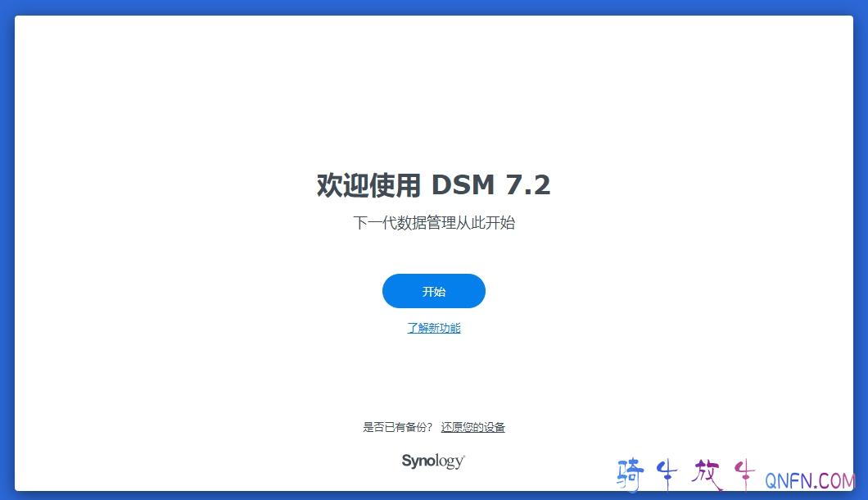Click the subtitle 下一代数据管理从此开始
This screenshot has width=868, height=500.
coord(434,223)
